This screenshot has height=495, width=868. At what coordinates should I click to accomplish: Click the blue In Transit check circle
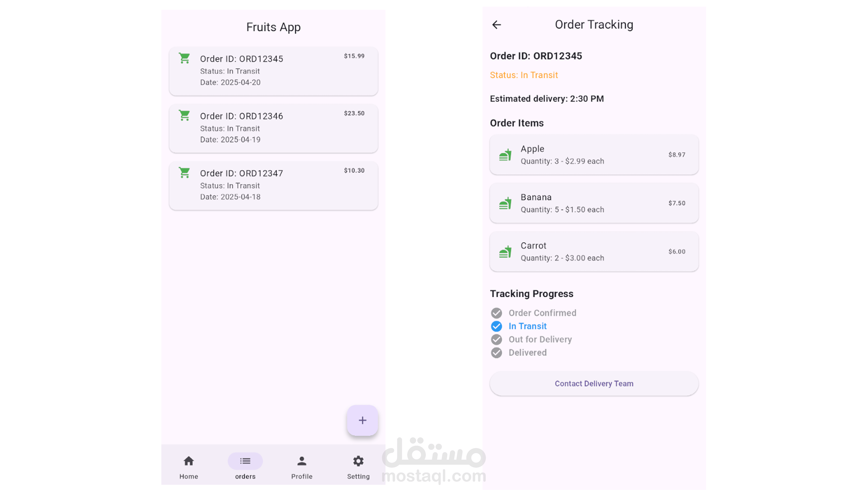496,326
